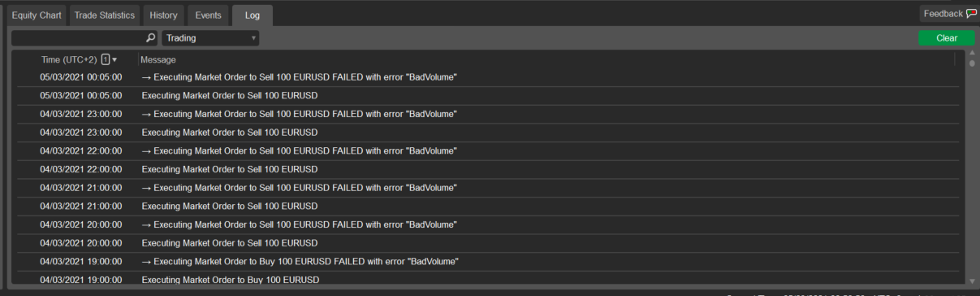This screenshot has height=296, width=980.
Task: Click the green Clear button
Action: click(947, 38)
